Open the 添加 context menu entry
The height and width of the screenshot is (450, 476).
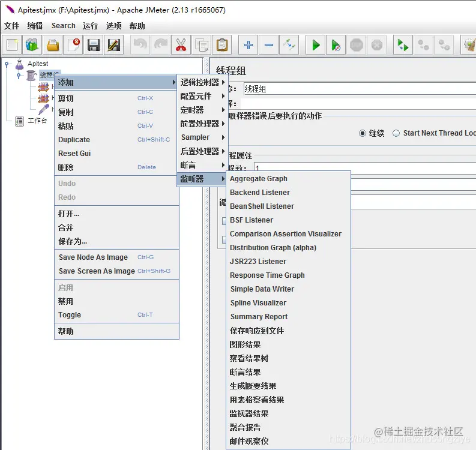116,82
